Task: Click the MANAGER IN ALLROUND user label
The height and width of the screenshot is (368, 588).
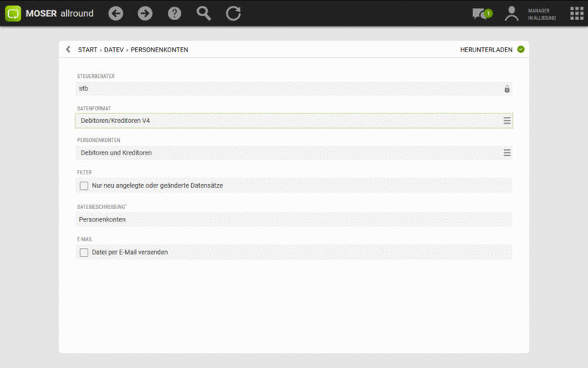Action: [x=542, y=14]
